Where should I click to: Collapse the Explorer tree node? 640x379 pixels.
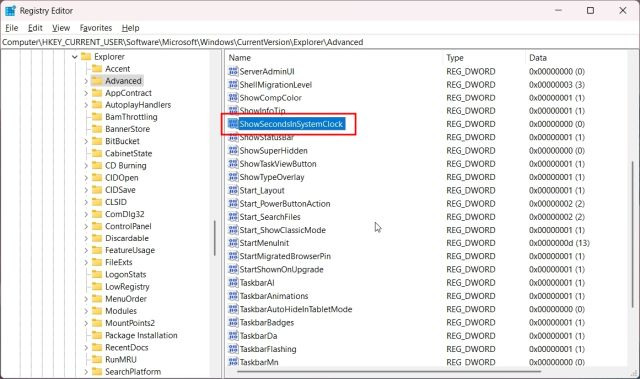[x=75, y=57]
